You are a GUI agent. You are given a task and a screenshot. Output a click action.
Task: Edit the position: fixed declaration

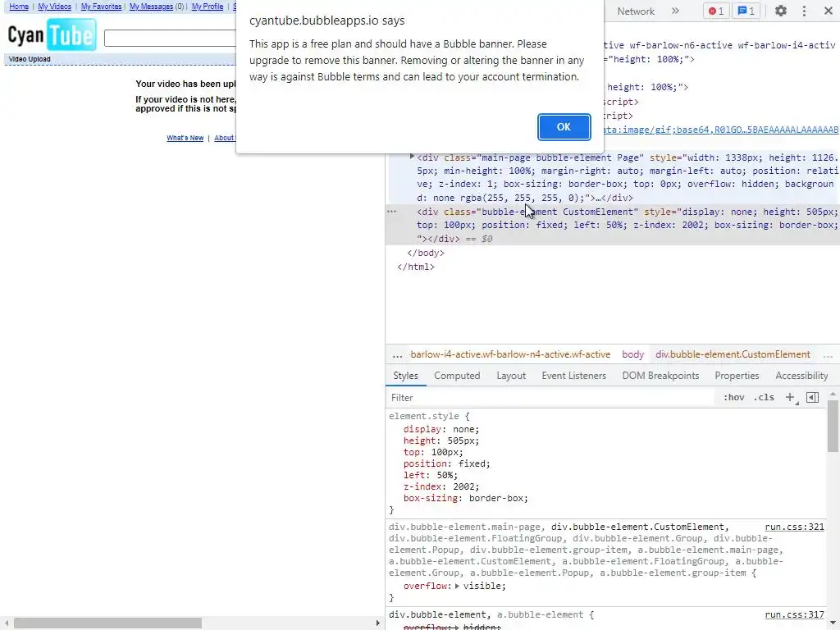coord(446,464)
